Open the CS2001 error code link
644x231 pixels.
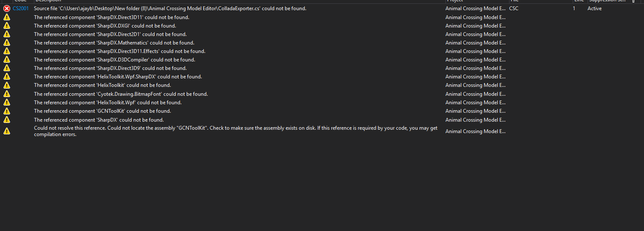(21, 8)
